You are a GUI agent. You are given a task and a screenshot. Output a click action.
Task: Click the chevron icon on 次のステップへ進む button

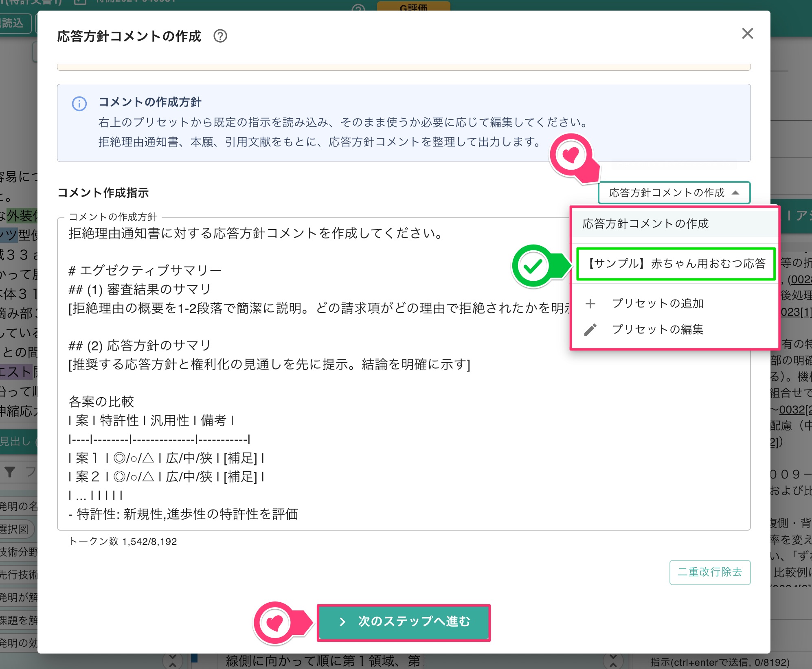(342, 621)
